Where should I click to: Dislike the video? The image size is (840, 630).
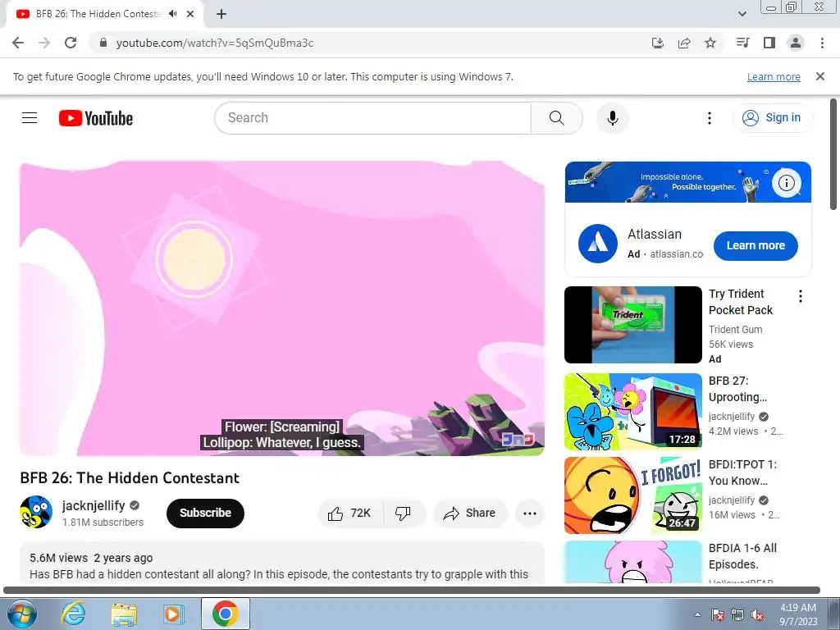[x=404, y=514]
